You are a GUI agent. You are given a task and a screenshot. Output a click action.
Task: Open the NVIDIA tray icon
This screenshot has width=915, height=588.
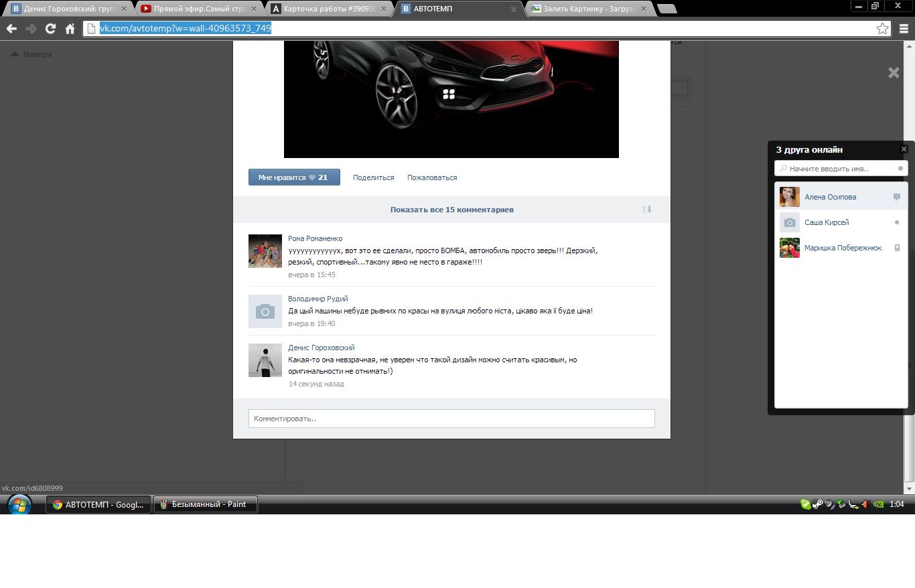878,504
